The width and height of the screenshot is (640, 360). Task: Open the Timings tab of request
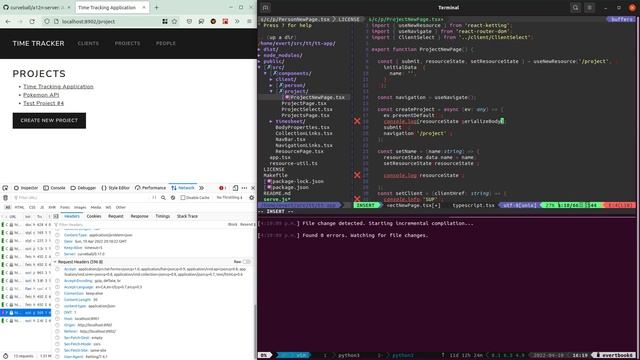[162, 216]
